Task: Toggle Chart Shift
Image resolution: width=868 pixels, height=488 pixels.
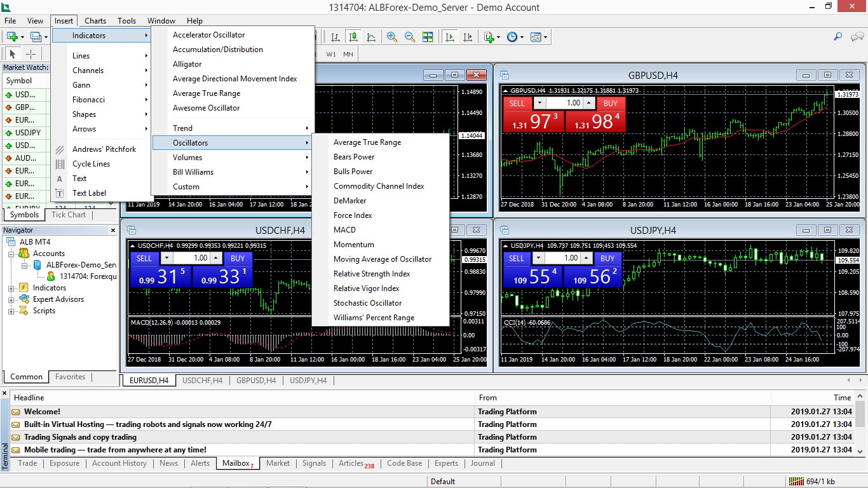Action: click(468, 37)
